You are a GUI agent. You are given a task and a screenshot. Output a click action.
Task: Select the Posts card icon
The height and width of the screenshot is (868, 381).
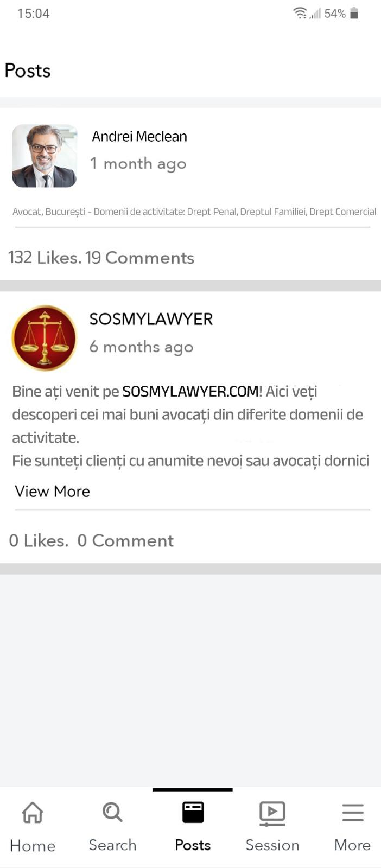pos(193,813)
